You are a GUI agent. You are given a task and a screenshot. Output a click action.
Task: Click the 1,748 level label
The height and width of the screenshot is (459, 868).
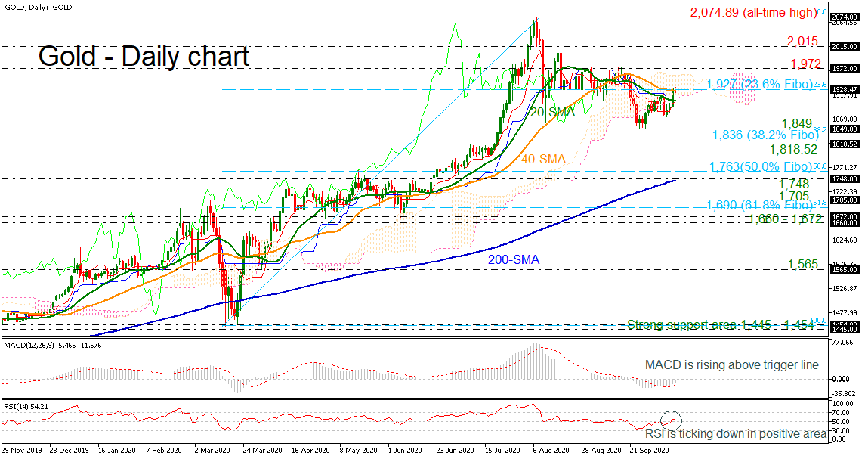pyautogui.click(x=794, y=184)
